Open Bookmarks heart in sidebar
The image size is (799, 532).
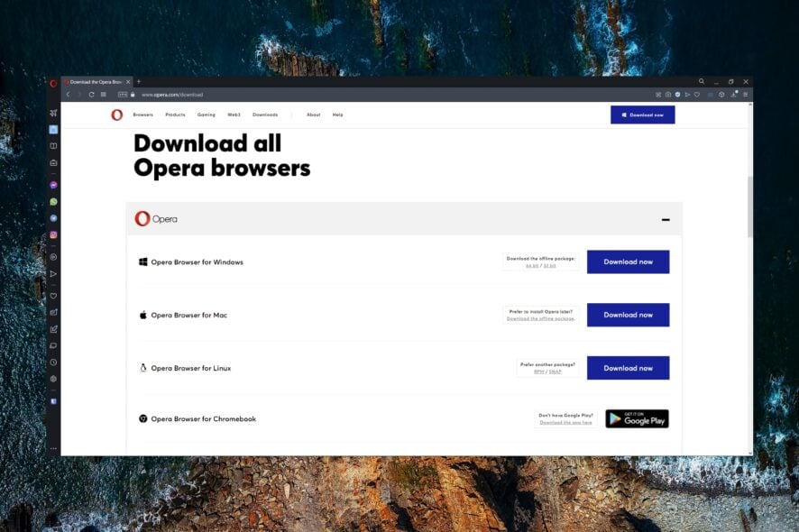pyautogui.click(x=53, y=296)
